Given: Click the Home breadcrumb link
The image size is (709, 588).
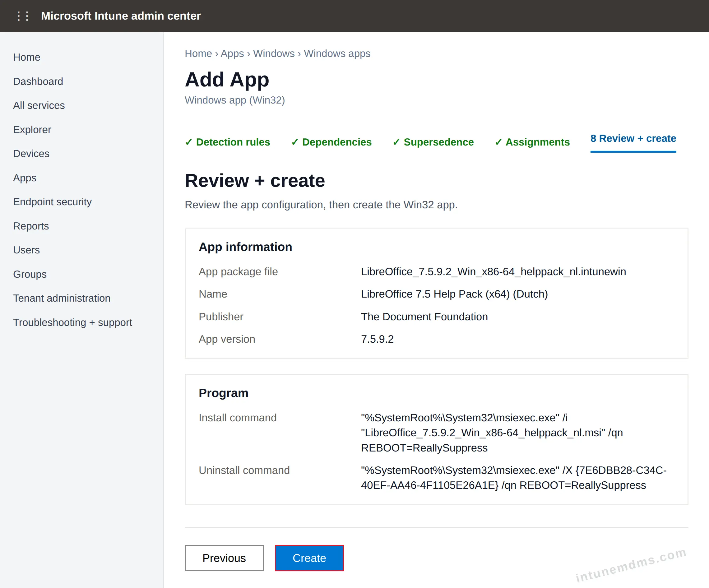Looking at the screenshot, I should (x=198, y=53).
